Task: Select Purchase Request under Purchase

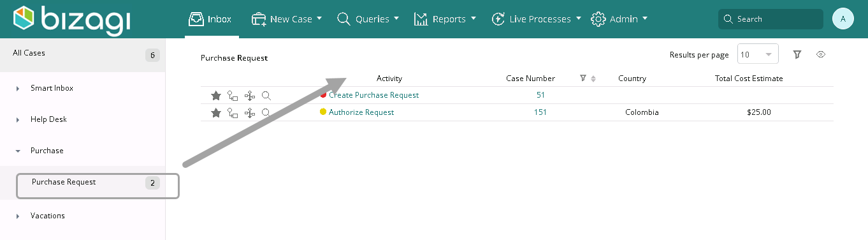Action: click(x=64, y=182)
